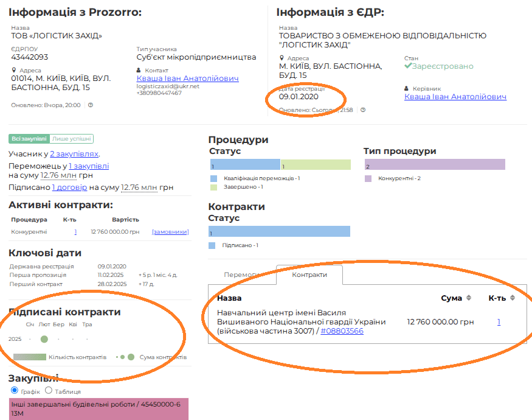Switch to the Переможець tab
Viewport: 532px width, 420px height.
pyautogui.click(x=241, y=275)
